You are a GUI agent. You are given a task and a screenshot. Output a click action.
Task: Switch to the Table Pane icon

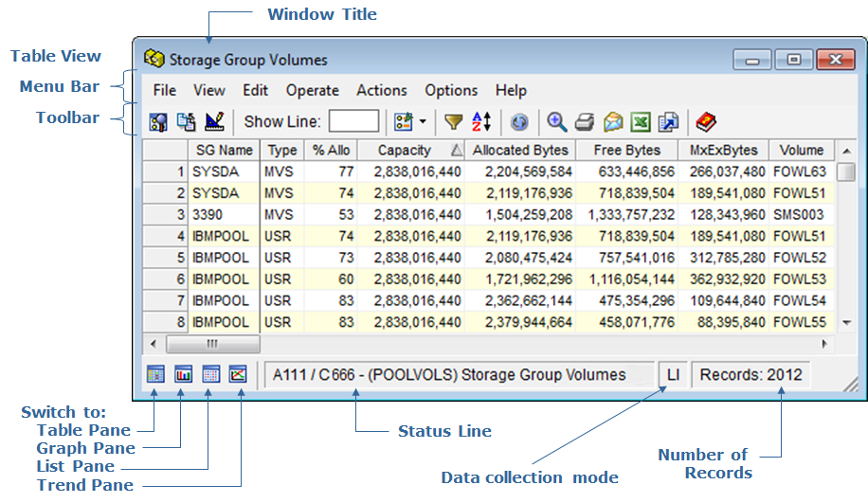[156, 374]
